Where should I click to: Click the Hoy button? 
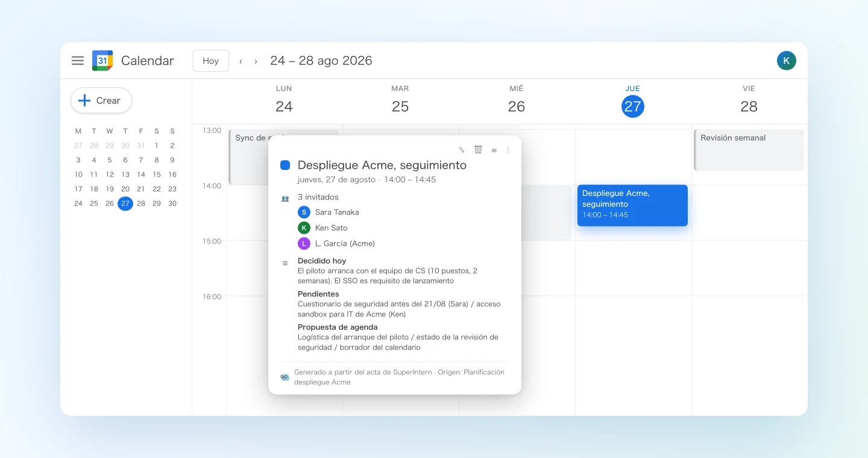pos(210,61)
